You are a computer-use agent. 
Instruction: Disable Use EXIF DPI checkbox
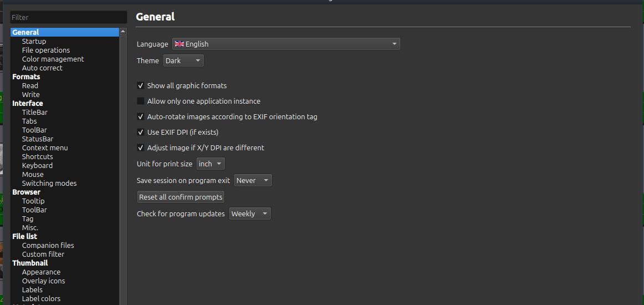141,132
